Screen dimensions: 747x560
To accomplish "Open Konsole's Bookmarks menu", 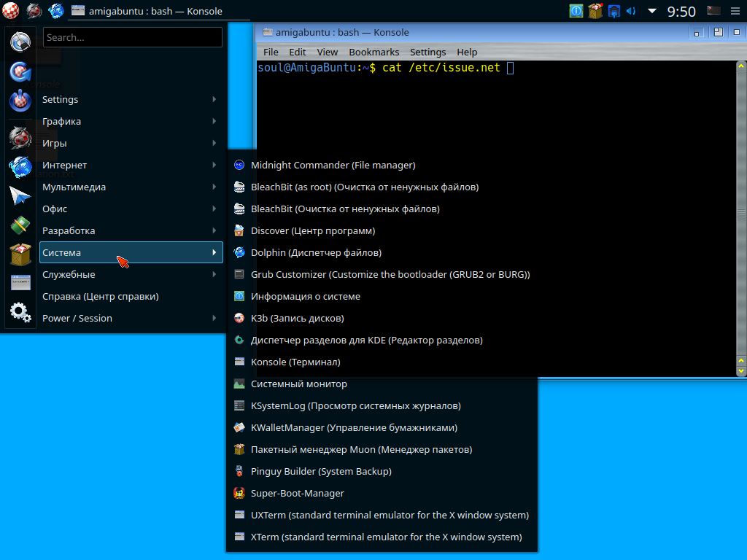I will point(374,52).
